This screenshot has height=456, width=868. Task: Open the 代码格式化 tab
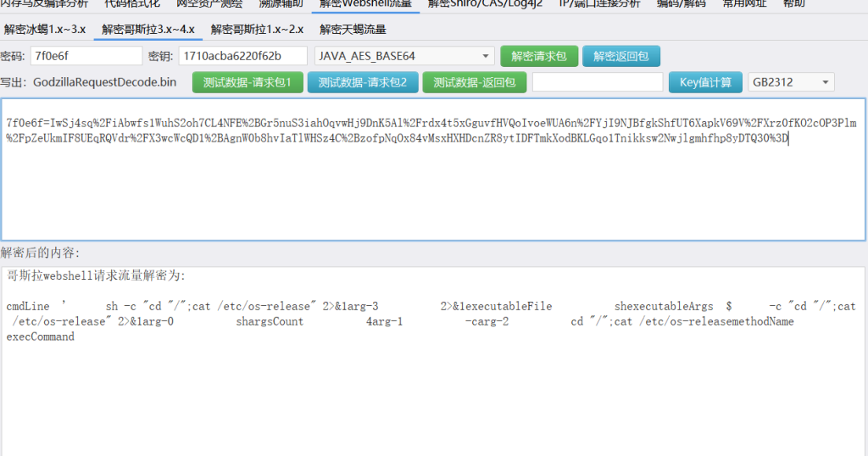coord(131,4)
